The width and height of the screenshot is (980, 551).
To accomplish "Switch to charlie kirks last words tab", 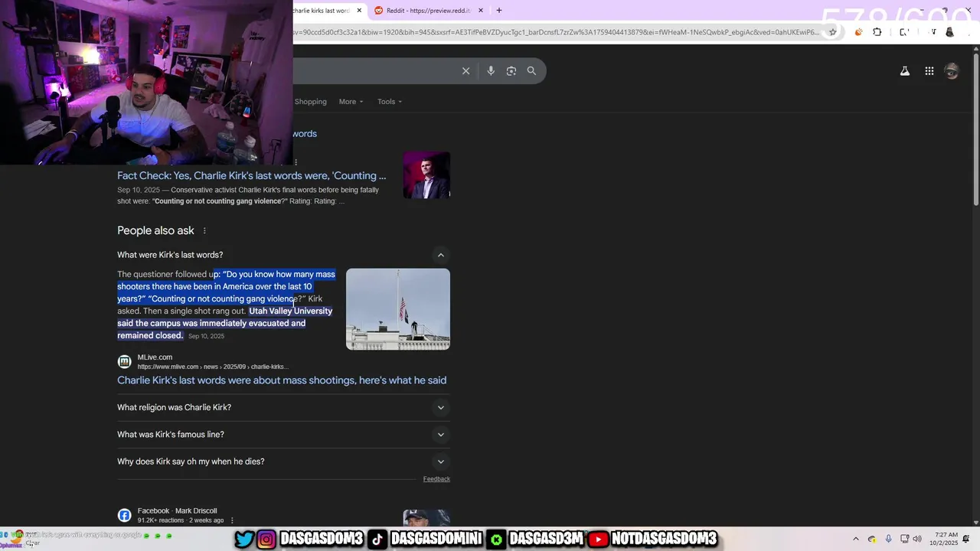I will click(x=322, y=11).
